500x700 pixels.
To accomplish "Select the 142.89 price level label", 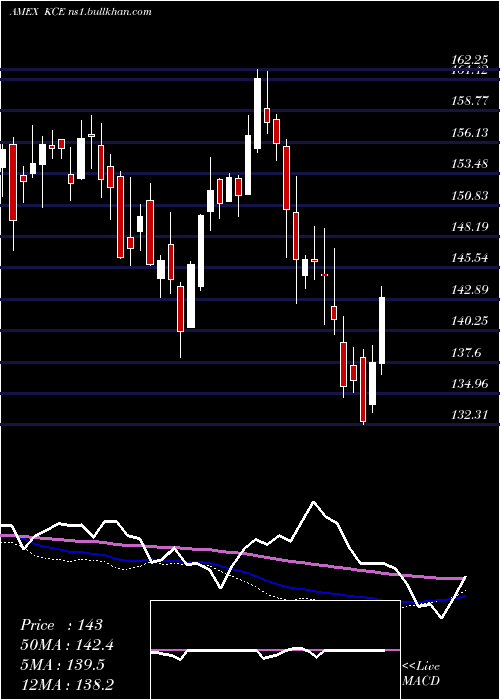I will click(x=469, y=290).
